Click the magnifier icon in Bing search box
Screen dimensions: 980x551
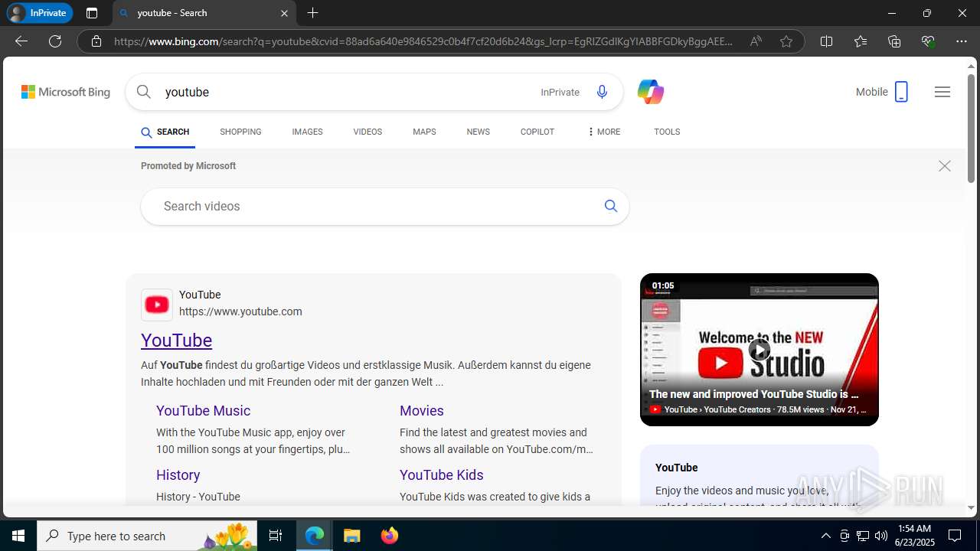(144, 92)
